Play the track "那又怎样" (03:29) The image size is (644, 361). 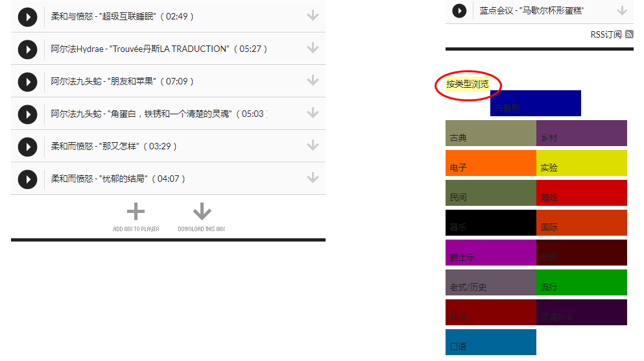27,147
